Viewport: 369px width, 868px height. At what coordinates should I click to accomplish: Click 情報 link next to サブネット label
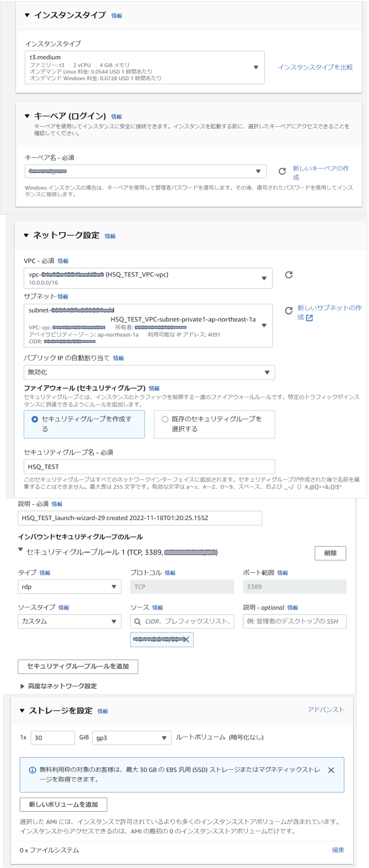(63, 297)
